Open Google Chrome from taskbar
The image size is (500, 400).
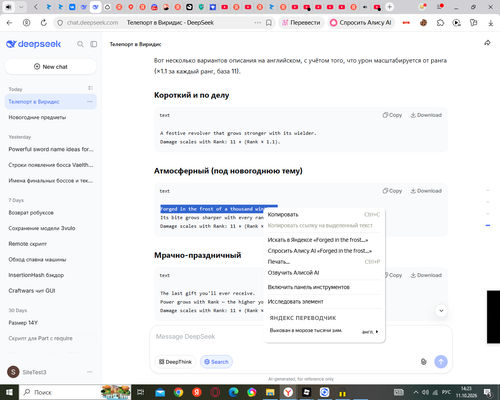click(178, 392)
